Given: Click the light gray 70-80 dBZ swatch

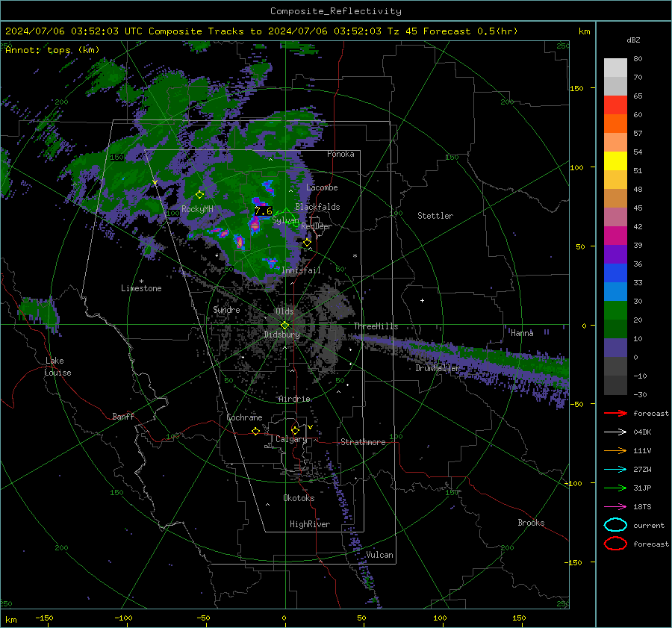Looking at the screenshot, I should [x=615, y=68].
